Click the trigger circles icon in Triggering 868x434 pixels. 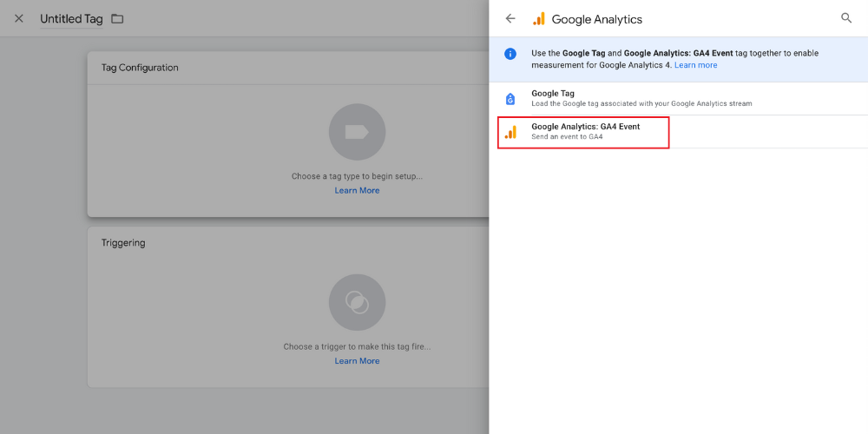(x=357, y=302)
